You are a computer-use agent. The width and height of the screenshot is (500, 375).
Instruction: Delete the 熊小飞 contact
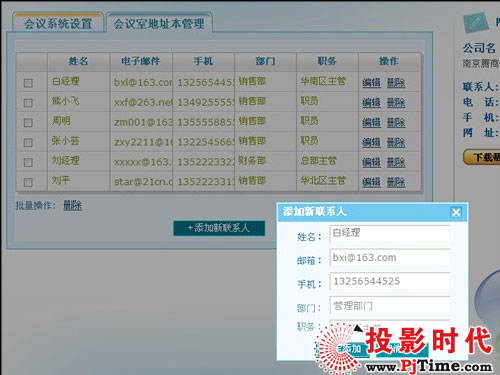(396, 102)
